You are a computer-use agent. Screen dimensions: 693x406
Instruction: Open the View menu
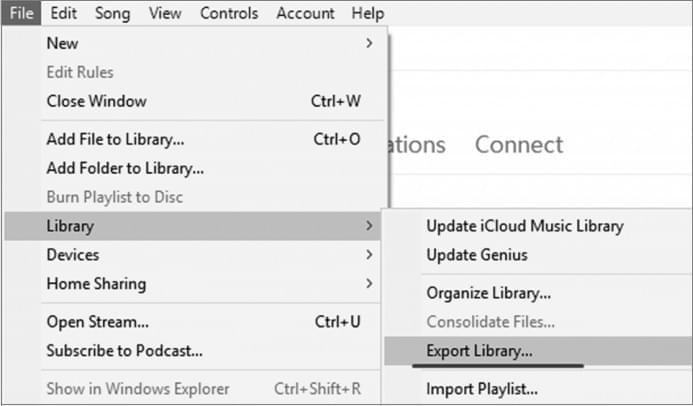coord(164,13)
